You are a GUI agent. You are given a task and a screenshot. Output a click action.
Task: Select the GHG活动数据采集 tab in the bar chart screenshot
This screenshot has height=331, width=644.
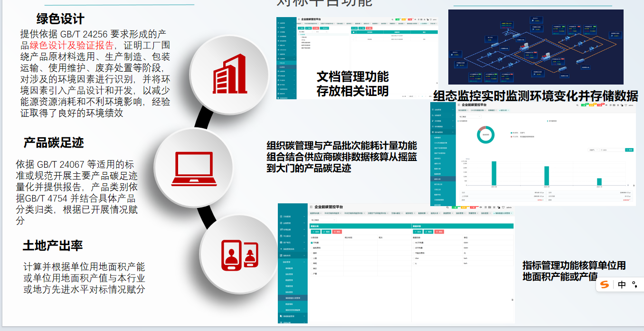[x=478, y=110]
